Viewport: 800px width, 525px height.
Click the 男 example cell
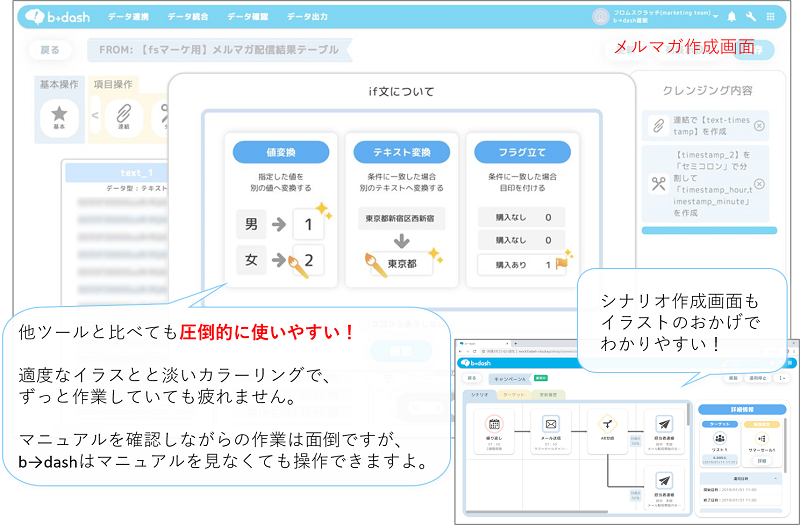[x=251, y=224]
